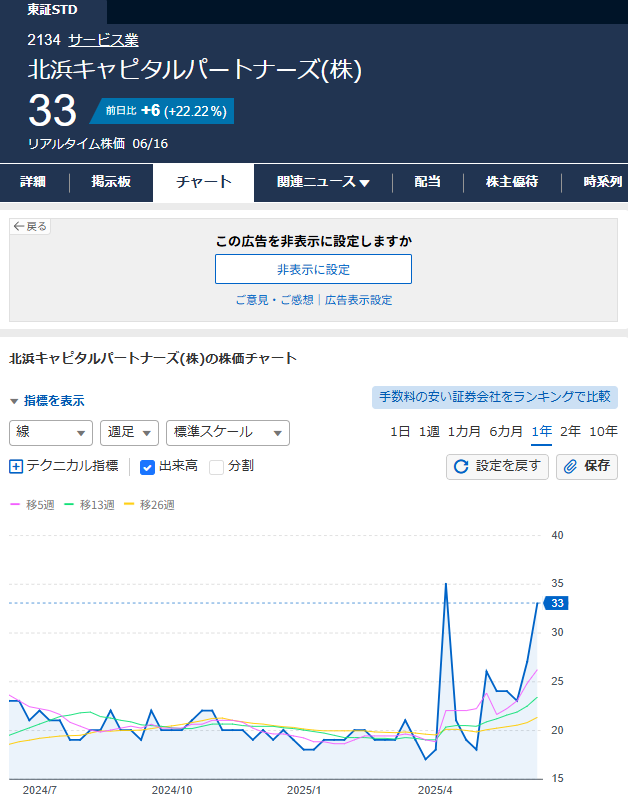Viewport: 628px width, 801px height.
Task: Open the ご意見・ご感想 link
Action: tap(274, 300)
